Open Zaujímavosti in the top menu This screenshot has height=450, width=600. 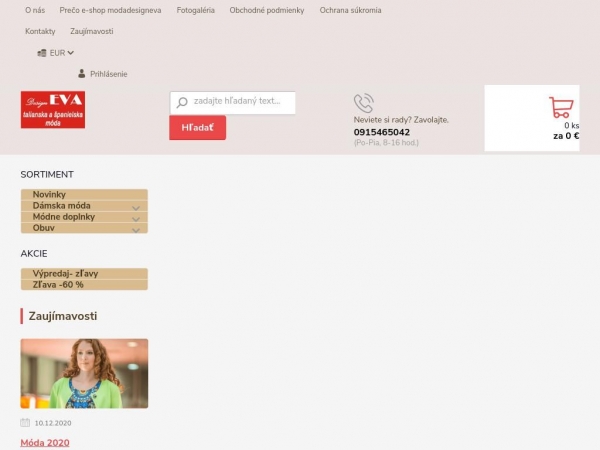92,31
